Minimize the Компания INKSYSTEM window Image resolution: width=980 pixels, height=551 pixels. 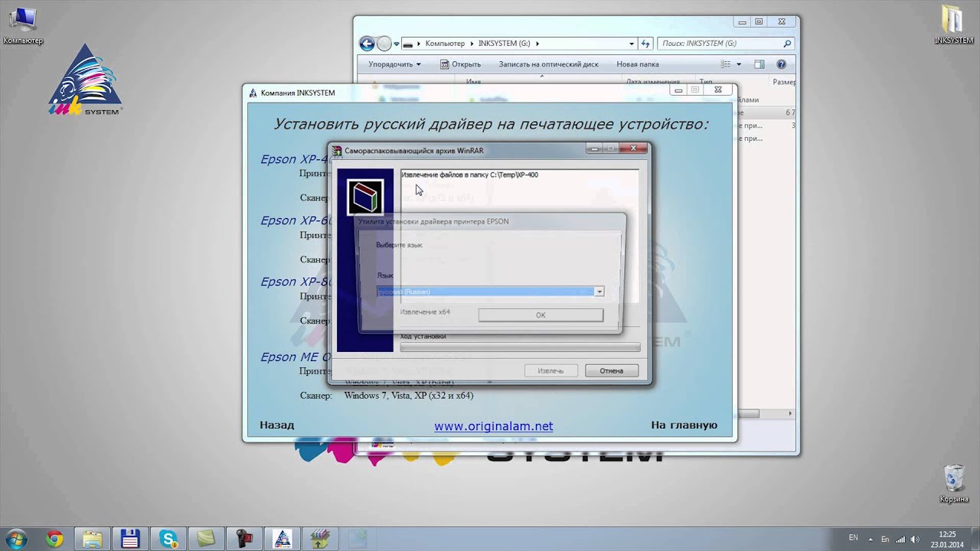pos(677,90)
